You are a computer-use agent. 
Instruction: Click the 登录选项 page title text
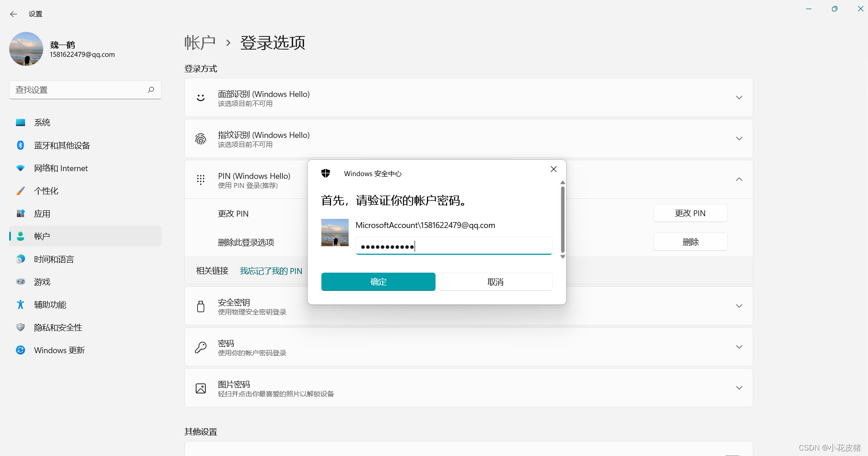[x=273, y=43]
